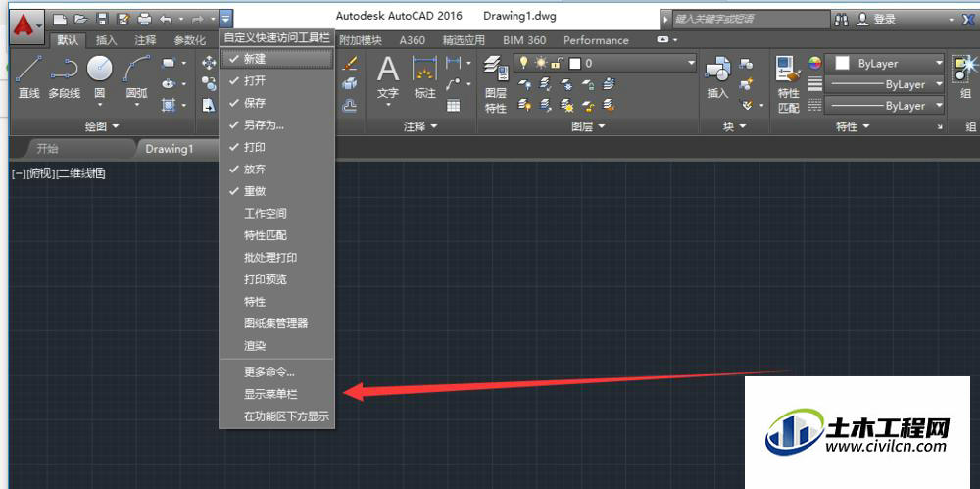
Task: Click the Undo arrow icon
Action: (166, 20)
